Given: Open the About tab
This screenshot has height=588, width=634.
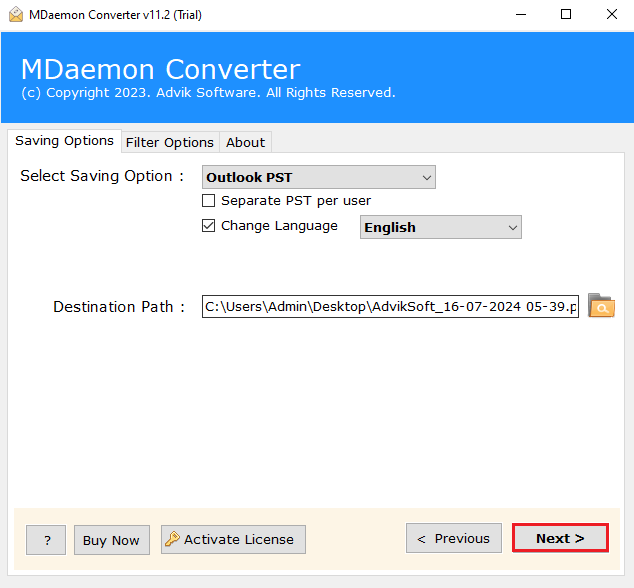Looking at the screenshot, I should [x=245, y=142].
